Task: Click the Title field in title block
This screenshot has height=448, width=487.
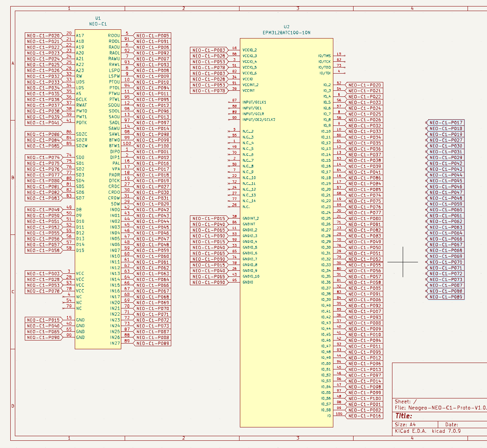Action: 403,416
